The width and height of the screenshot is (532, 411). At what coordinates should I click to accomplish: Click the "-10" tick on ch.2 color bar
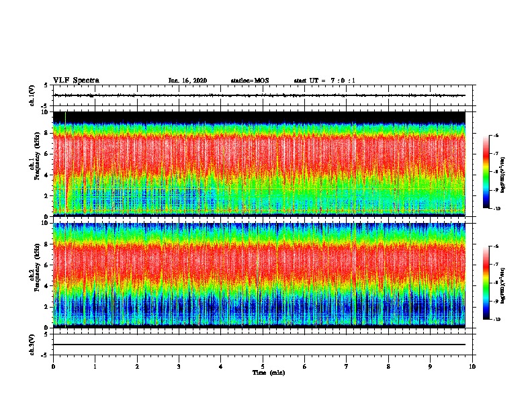tap(496, 320)
